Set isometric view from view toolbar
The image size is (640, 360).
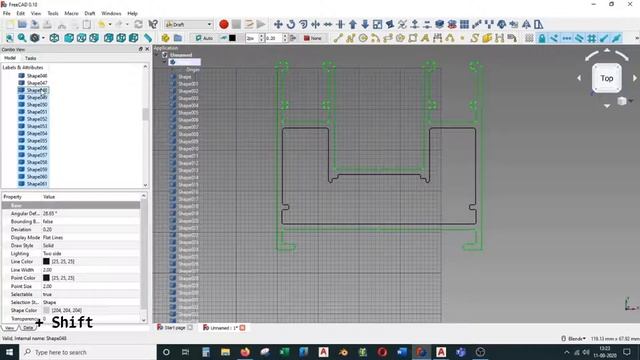tap(54, 38)
